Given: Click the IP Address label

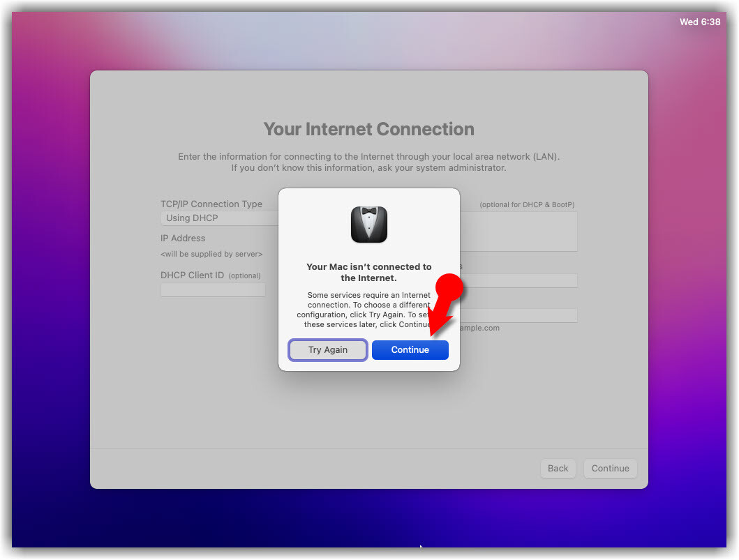Looking at the screenshot, I should pyautogui.click(x=183, y=239).
